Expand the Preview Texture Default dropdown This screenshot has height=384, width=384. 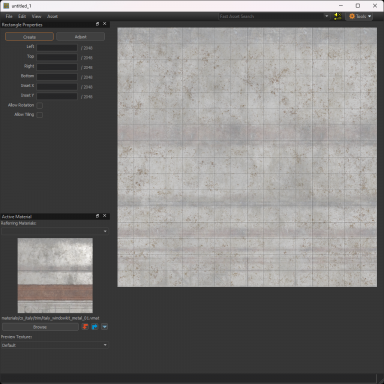click(55, 345)
